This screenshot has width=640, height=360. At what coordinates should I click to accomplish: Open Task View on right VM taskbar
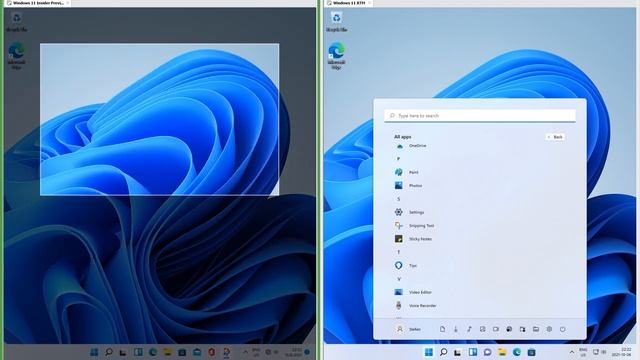tap(458, 352)
